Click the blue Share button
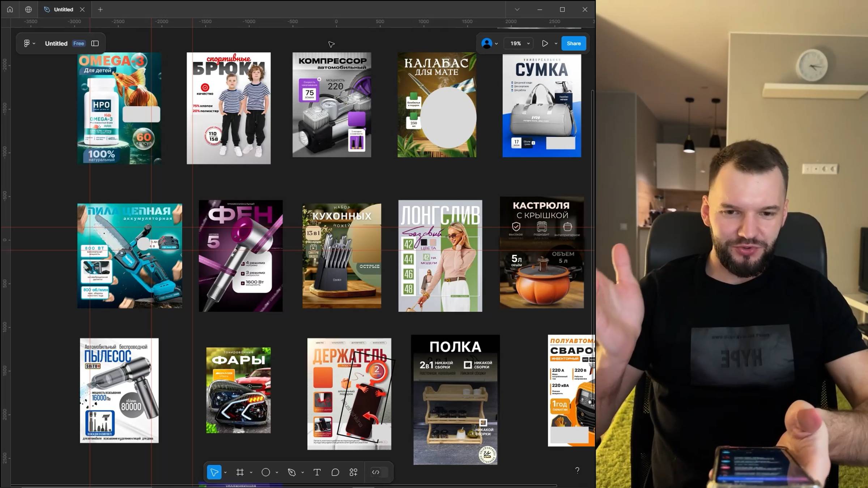The width and height of the screenshot is (868, 488). (x=574, y=43)
